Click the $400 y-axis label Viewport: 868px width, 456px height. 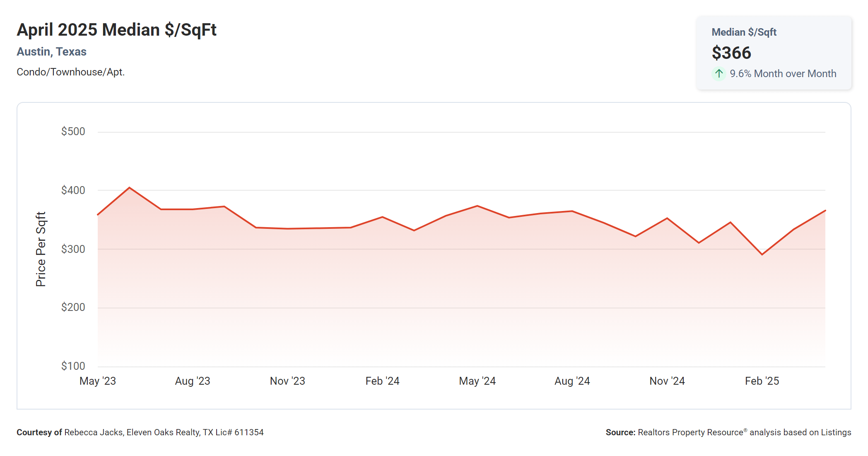coord(73,190)
